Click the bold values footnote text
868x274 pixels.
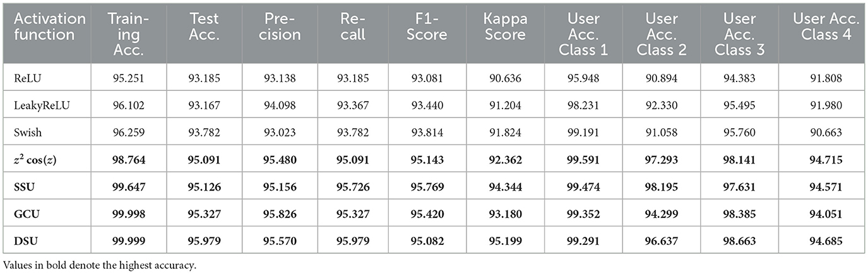(x=100, y=265)
